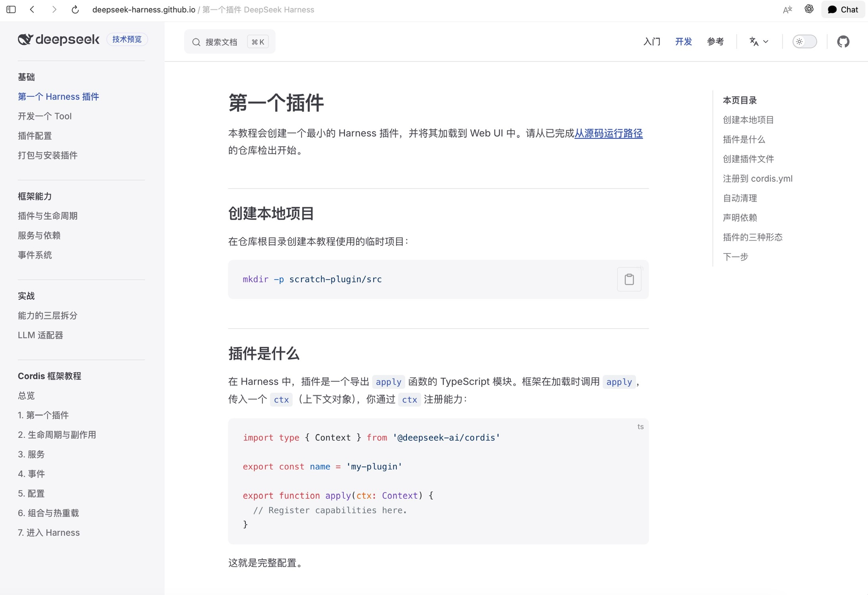Open the 入门 navigation tab
Image resolution: width=868 pixels, height=595 pixels.
(x=651, y=42)
